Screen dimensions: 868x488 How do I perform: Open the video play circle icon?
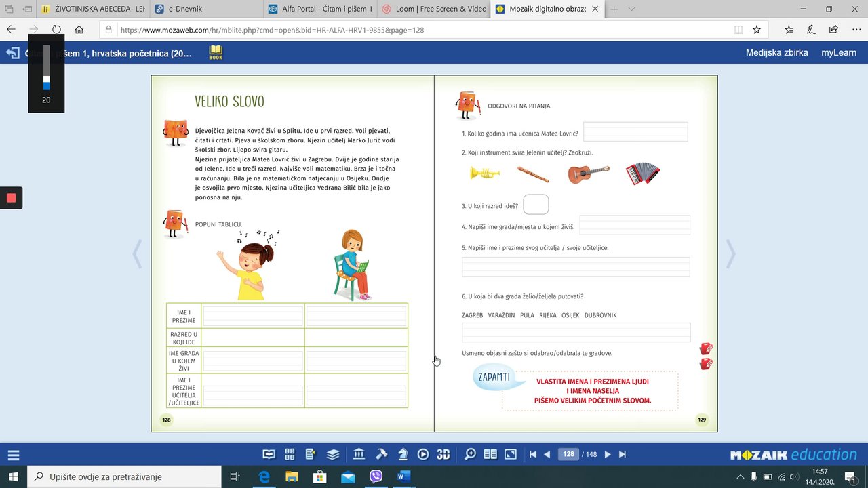click(x=423, y=454)
